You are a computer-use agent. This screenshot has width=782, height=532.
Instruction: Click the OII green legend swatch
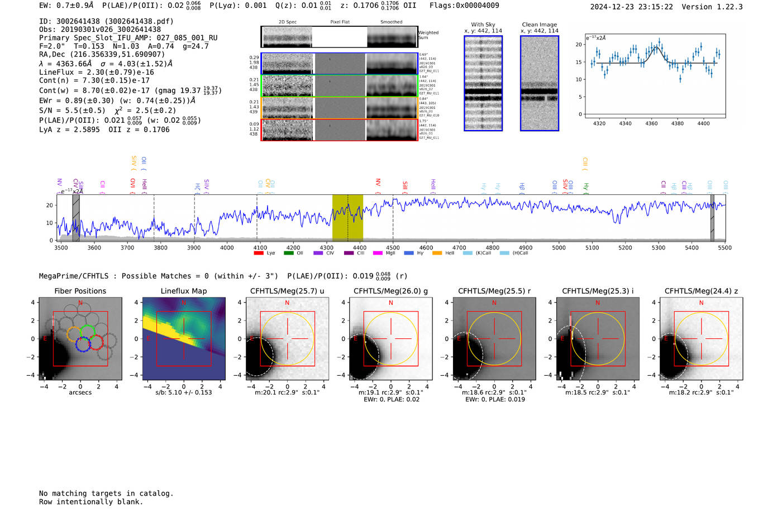click(x=288, y=253)
